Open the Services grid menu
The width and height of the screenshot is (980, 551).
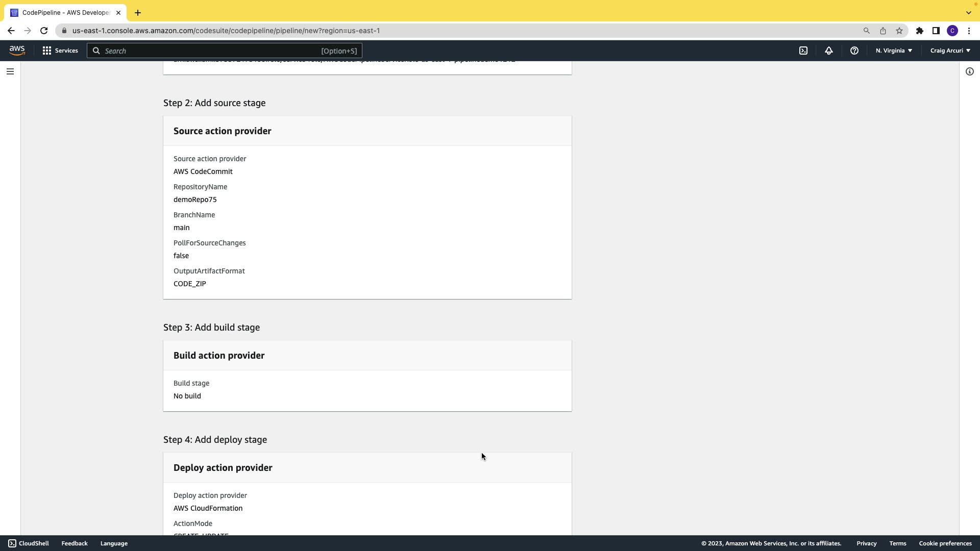60,51
